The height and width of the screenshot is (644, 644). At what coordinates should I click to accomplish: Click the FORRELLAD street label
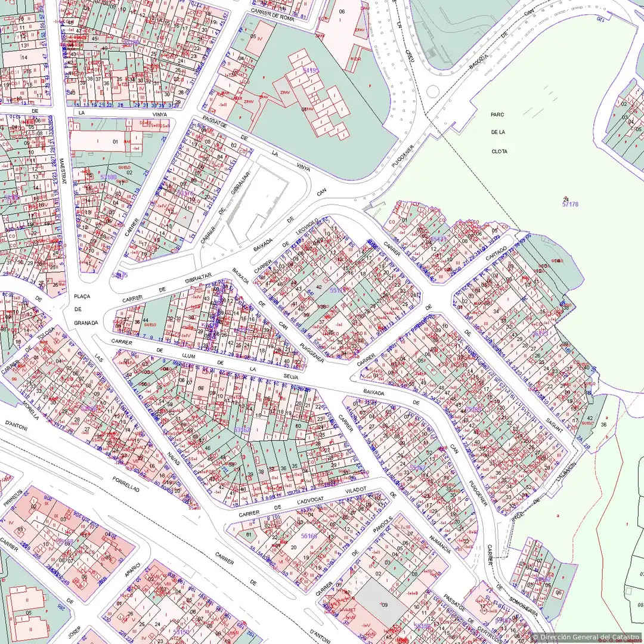click(126, 484)
